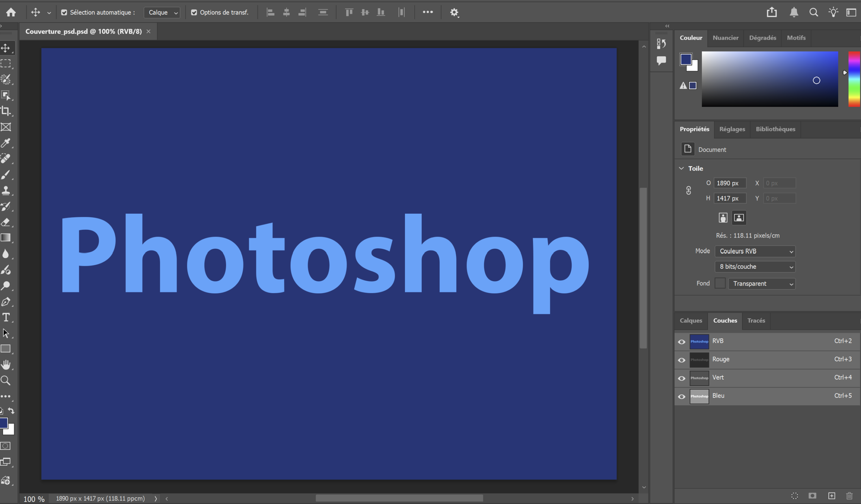Toggle visibility of the Bleu channel

pos(682,396)
